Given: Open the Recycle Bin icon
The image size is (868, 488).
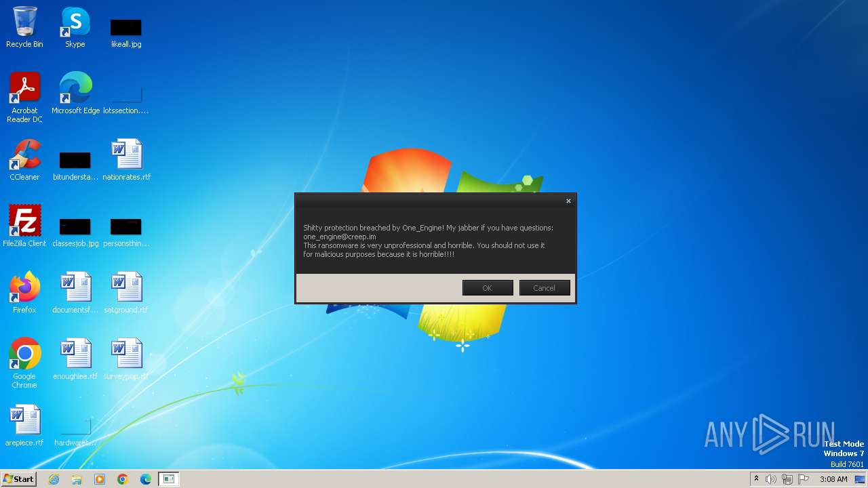Looking at the screenshot, I should (24, 27).
